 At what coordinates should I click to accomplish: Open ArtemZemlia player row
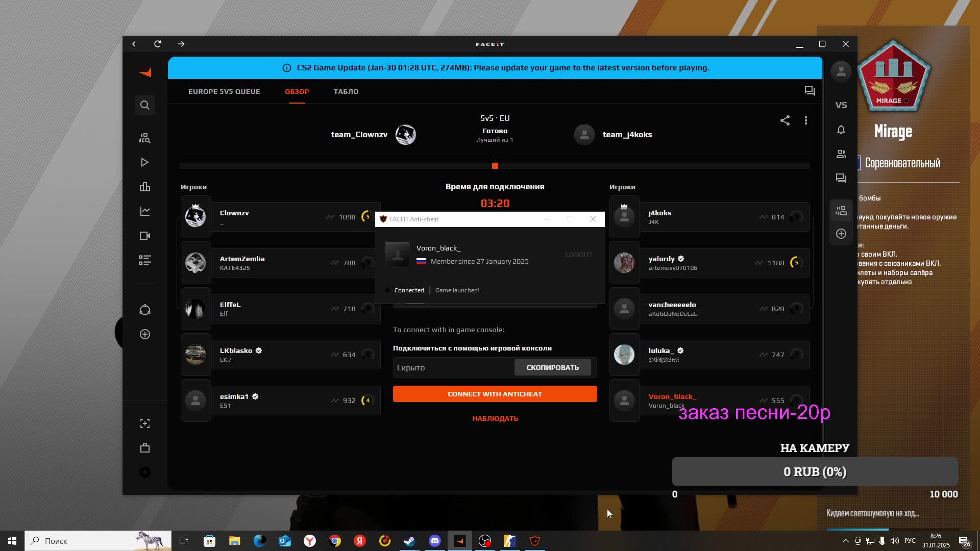pyautogui.click(x=281, y=263)
